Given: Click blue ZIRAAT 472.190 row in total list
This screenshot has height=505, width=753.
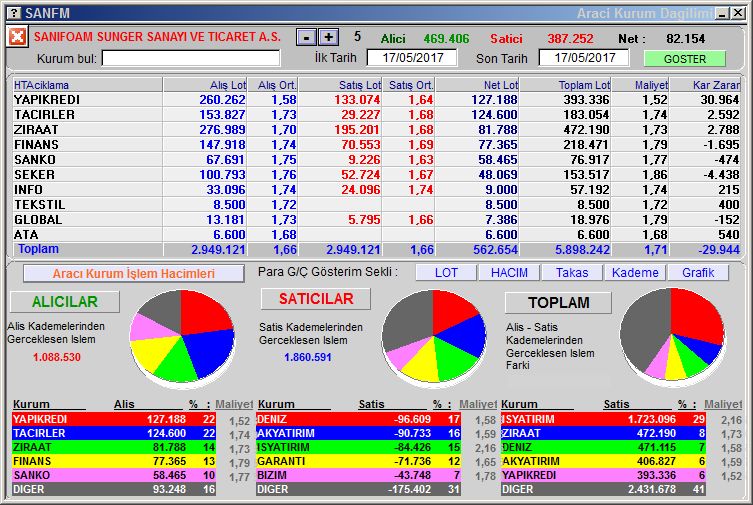Looking at the screenshot, I should (x=603, y=433).
